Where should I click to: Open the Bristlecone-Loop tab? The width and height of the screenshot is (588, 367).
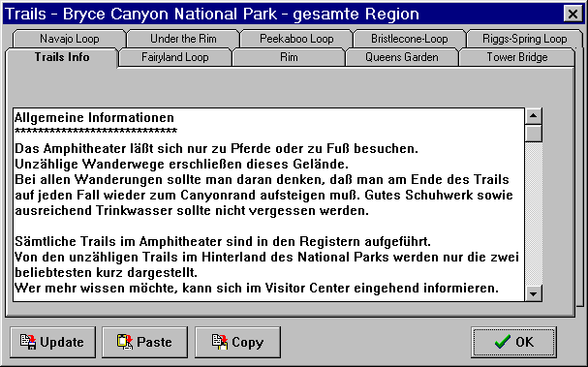(409, 39)
